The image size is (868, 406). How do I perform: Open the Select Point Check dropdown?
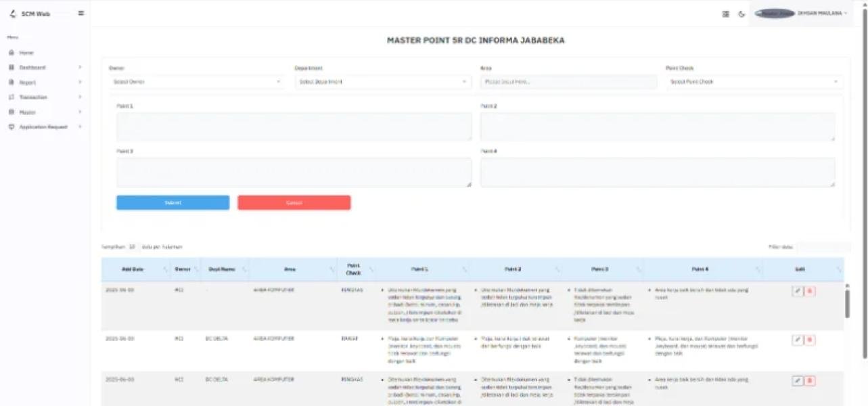pos(754,82)
